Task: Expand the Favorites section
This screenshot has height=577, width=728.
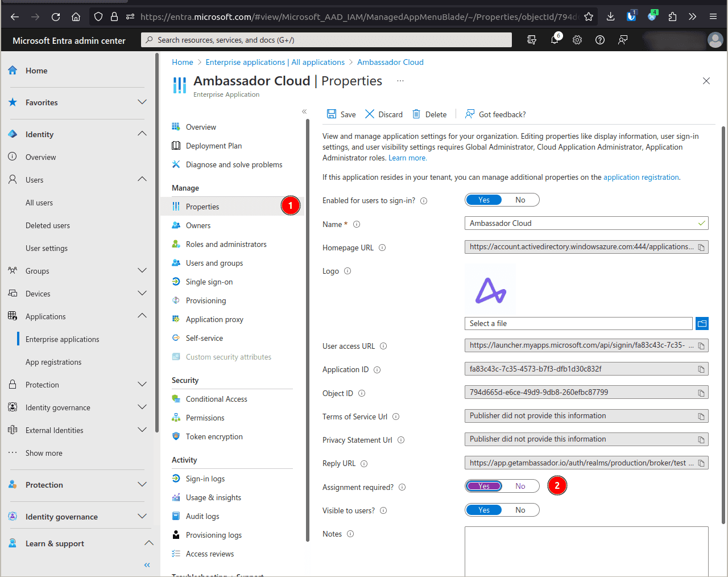Action: [x=142, y=102]
